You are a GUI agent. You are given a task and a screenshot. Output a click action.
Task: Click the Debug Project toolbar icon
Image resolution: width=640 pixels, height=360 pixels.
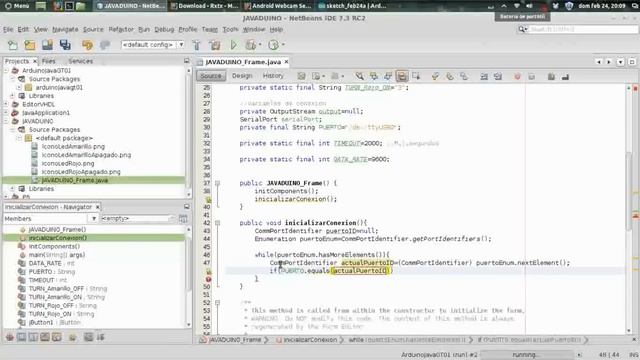pos(250,45)
